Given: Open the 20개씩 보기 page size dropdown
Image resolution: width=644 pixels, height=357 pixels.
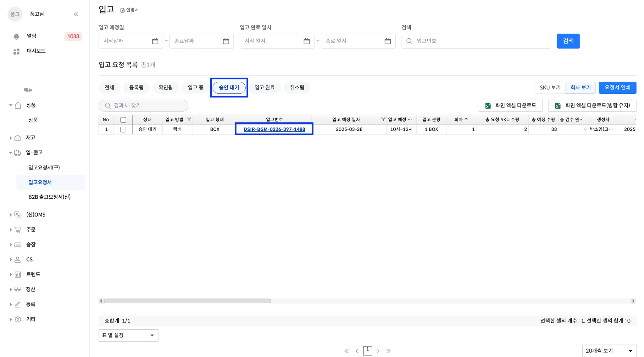Looking at the screenshot, I should click(x=609, y=351).
